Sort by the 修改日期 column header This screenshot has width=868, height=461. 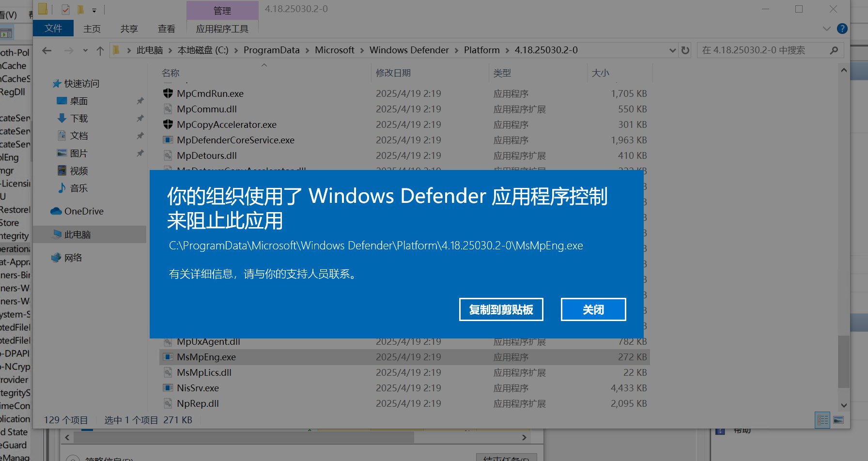(x=430, y=73)
